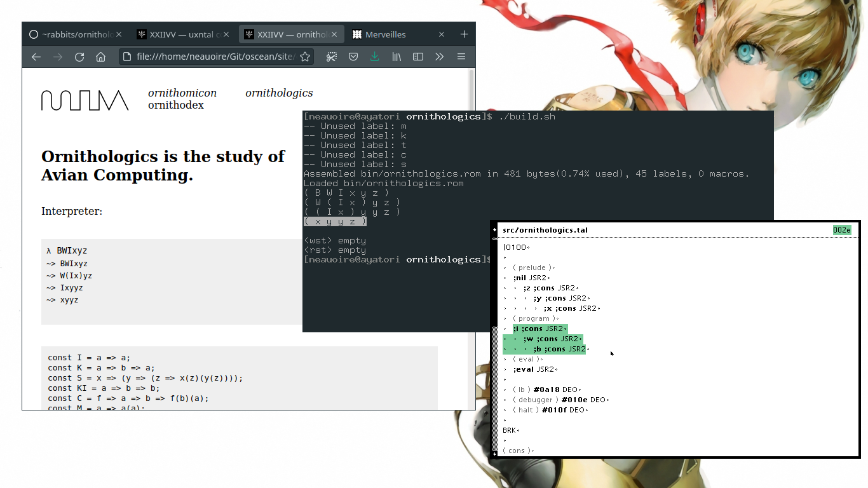Click the green 002e indicator in editor
This screenshot has width=868, height=488.
pos(842,230)
